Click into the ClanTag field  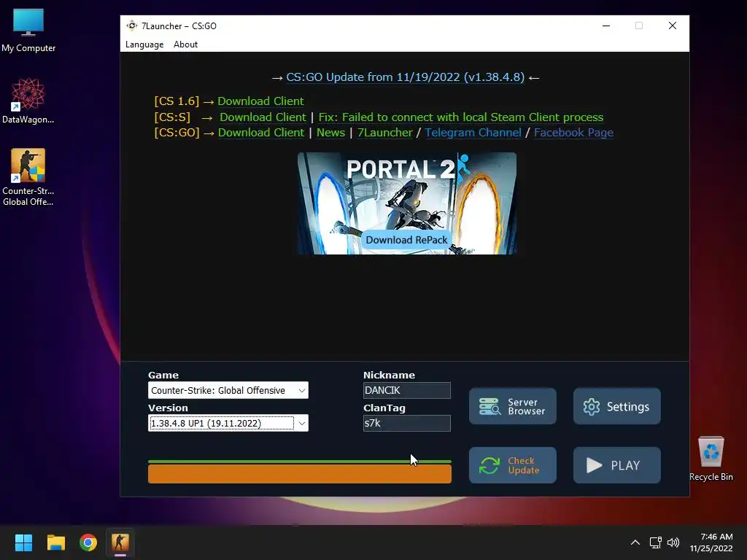click(x=407, y=423)
